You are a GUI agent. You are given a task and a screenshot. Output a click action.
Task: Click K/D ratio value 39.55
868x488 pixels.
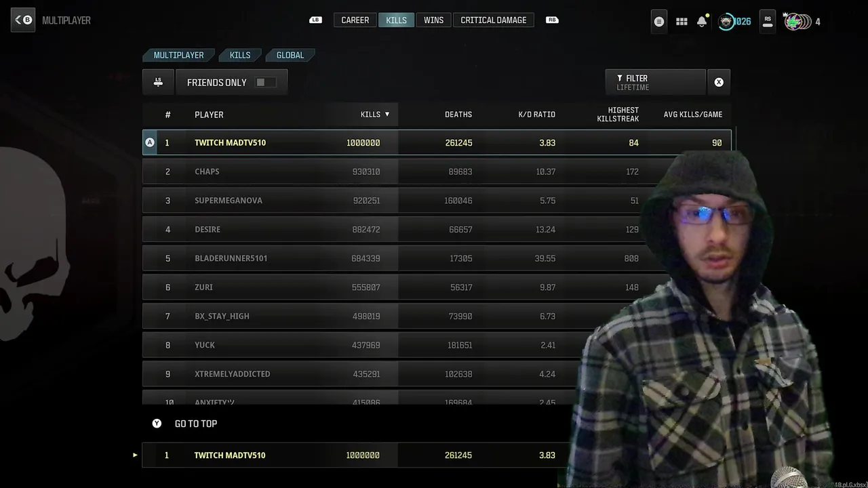tap(545, 258)
